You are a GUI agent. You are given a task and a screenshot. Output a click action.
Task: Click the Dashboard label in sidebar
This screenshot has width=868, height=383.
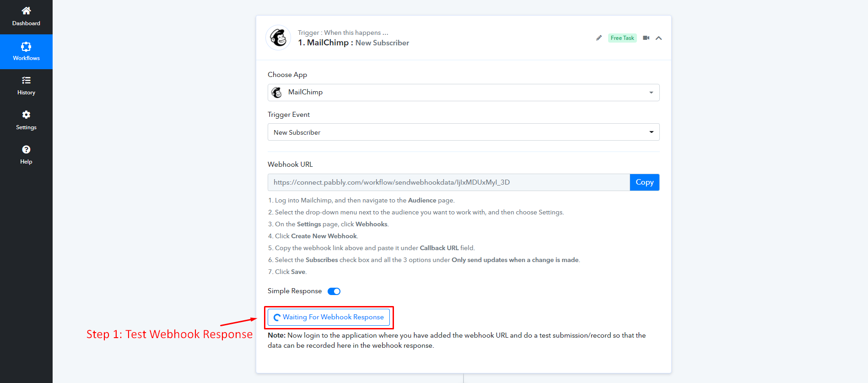(26, 23)
